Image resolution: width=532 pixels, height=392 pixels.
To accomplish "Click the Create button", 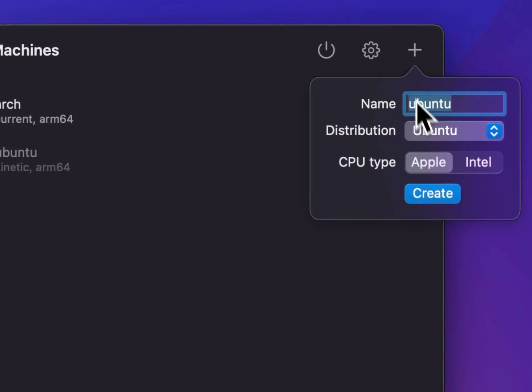I will [432, 193].
